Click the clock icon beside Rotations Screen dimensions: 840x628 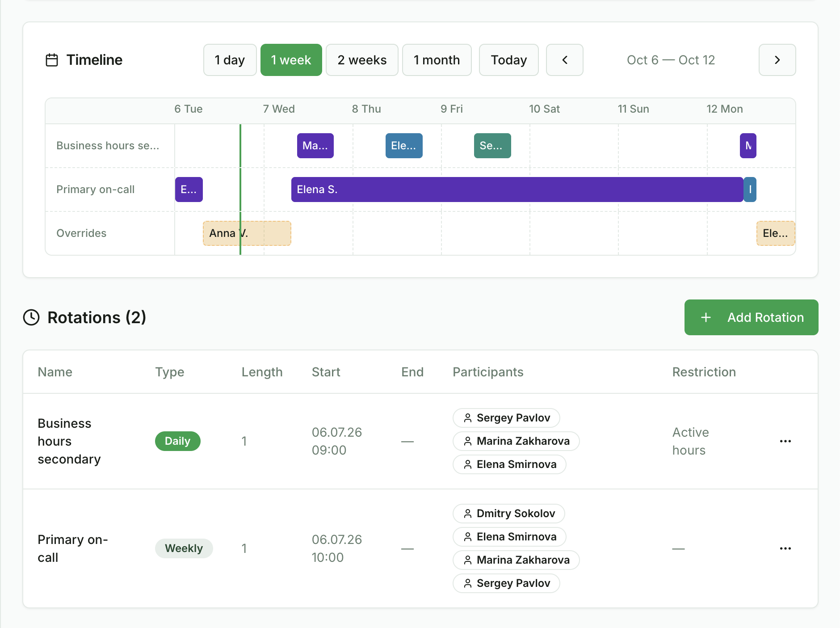coord(31,317)
